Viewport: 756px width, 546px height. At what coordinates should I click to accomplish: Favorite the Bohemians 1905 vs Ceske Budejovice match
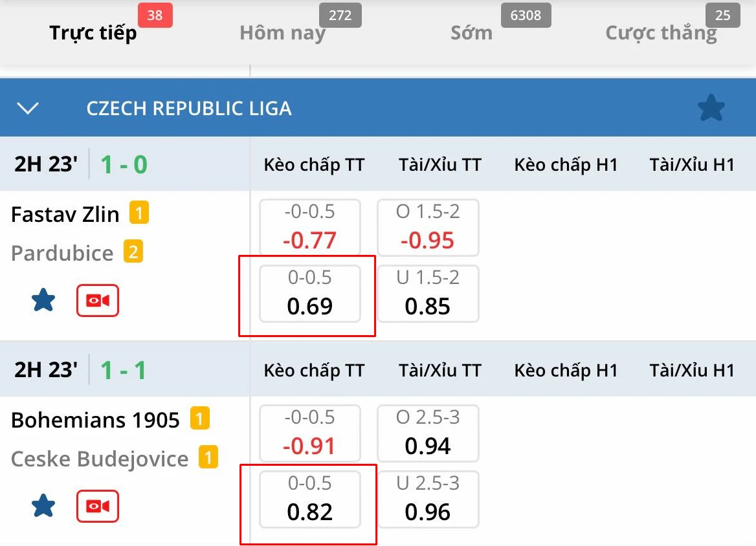[43, 505]
